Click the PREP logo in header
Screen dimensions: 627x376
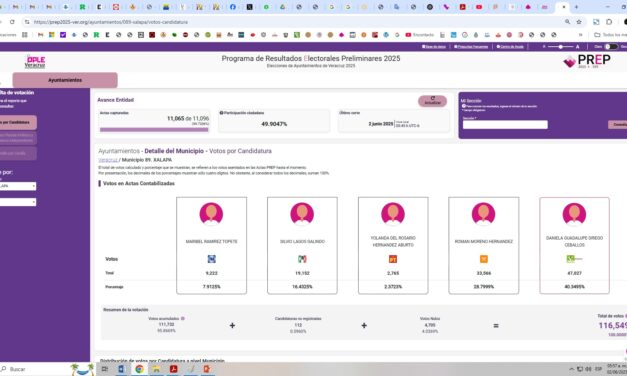pyautogui.click(x=587, y=61)
